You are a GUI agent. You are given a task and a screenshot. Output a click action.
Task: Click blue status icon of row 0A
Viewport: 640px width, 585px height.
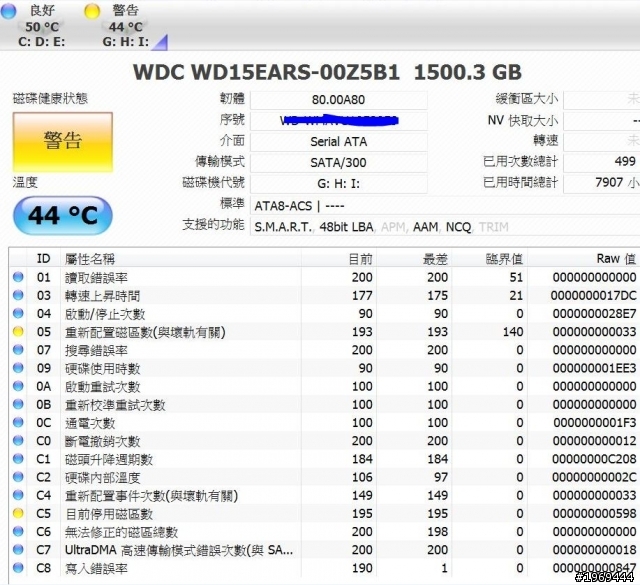pyautogui.click(x=18, y=386)
